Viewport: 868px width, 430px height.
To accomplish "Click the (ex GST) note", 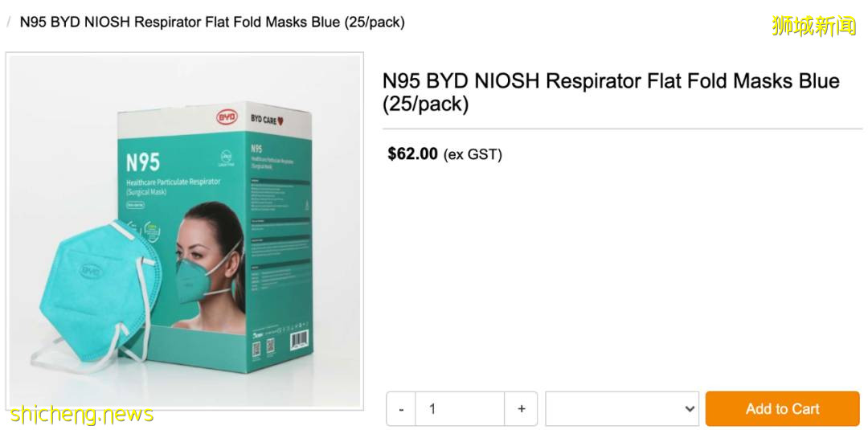I will pyautogui.click(x=473, y=154).
